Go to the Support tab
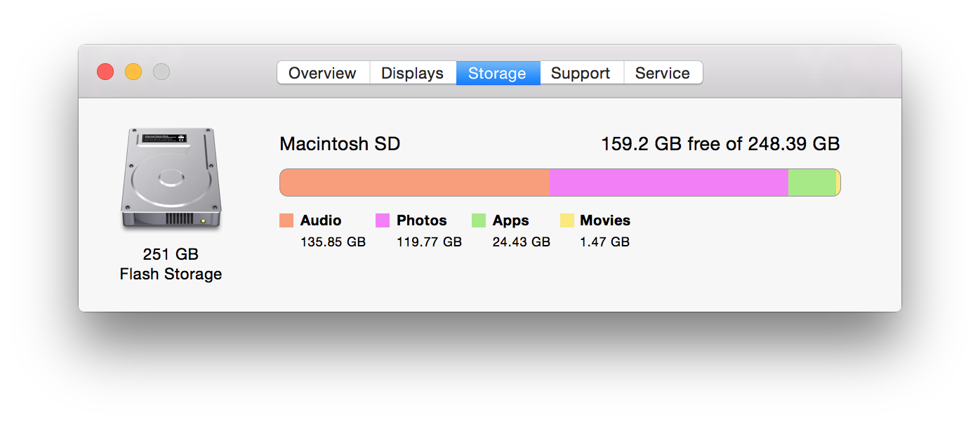 [581, 73]
